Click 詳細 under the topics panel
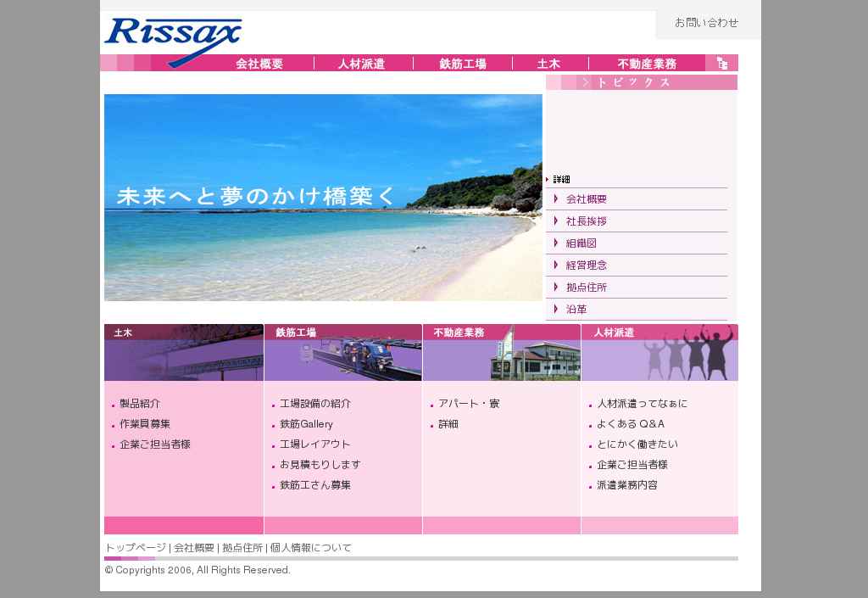 [561, 180]
